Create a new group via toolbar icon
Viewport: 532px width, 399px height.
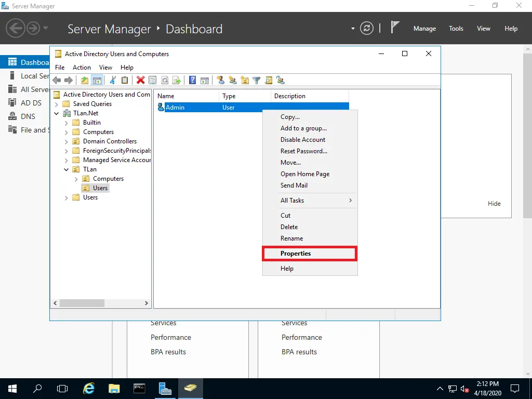233,81
